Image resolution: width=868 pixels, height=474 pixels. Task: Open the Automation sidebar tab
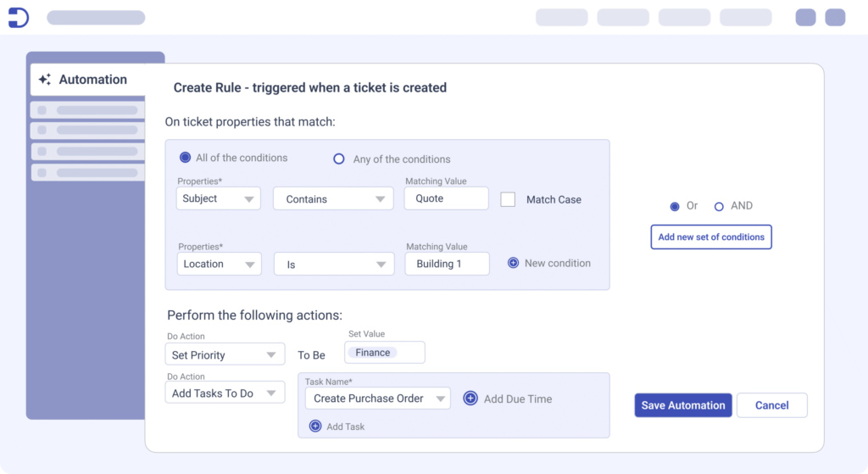point(93,80)
